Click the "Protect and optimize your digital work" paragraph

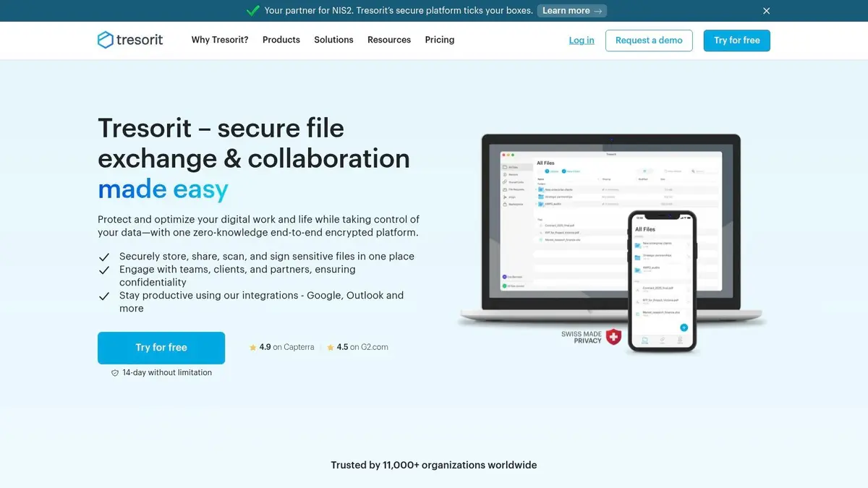(x=258, y=226)
